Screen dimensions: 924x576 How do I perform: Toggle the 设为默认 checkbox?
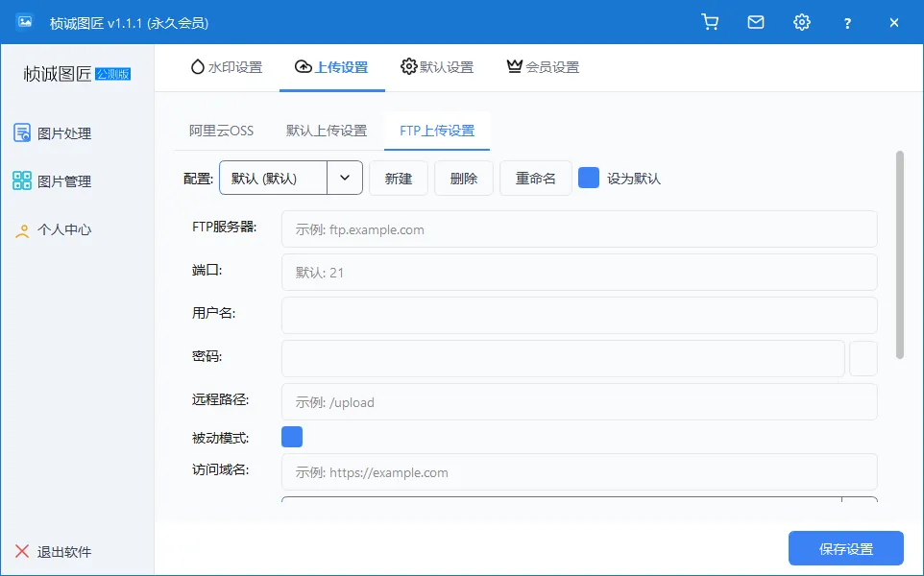(588, 178)
